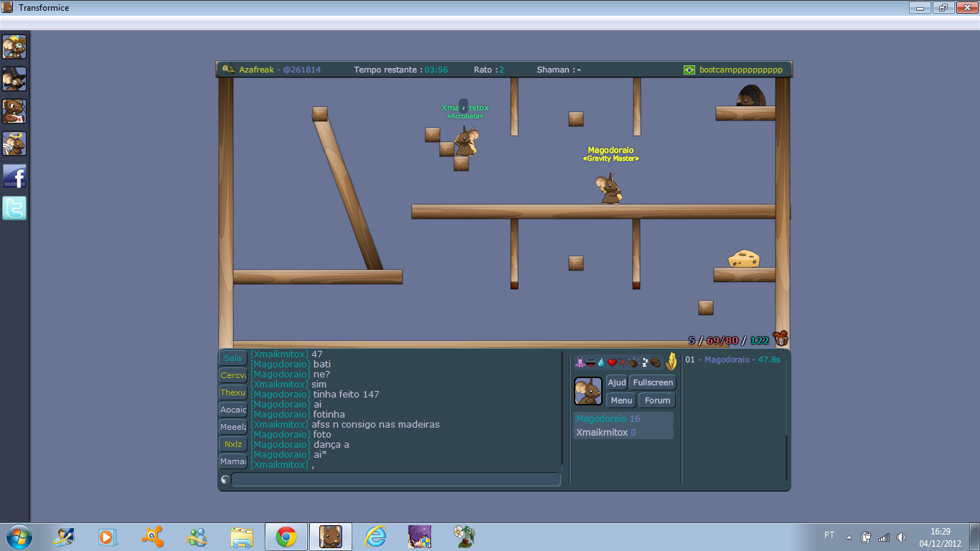Click the Plants vs Zombies taskbar icon
Viewport: 980px width, 551px height.
463,537
